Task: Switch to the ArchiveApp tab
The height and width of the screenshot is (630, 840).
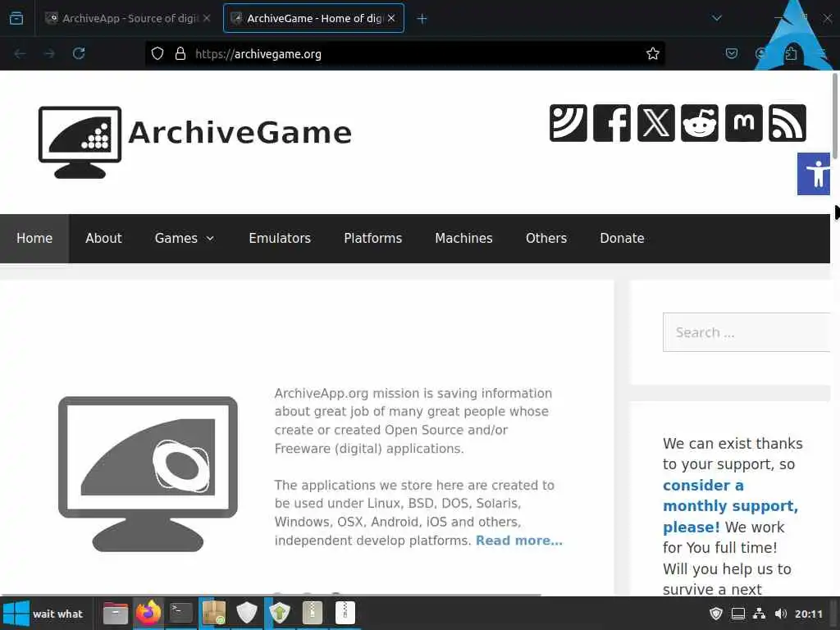Action: tap(129, 18)
